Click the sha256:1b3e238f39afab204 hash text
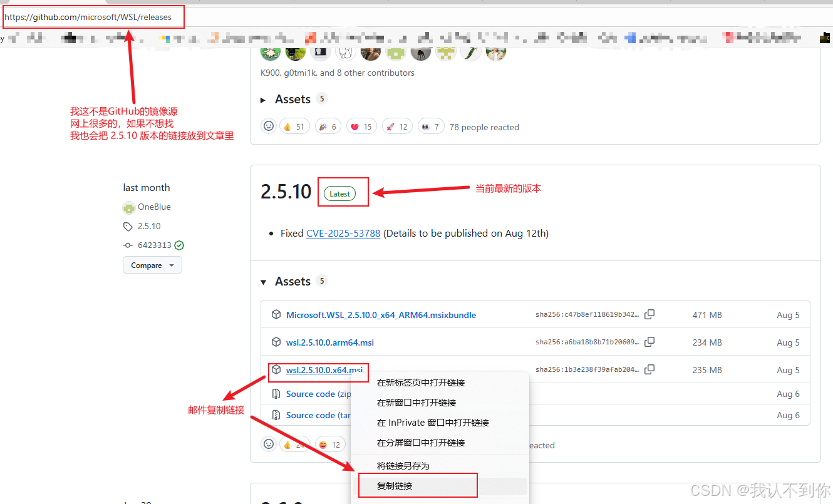833x504 pixels. (587, 370)
